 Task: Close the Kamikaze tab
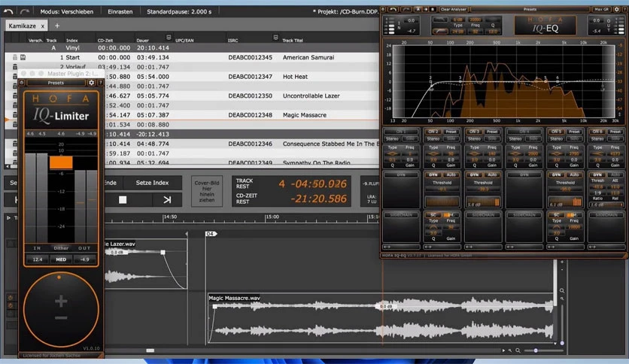pyautogui.click(x=43, y=26)
